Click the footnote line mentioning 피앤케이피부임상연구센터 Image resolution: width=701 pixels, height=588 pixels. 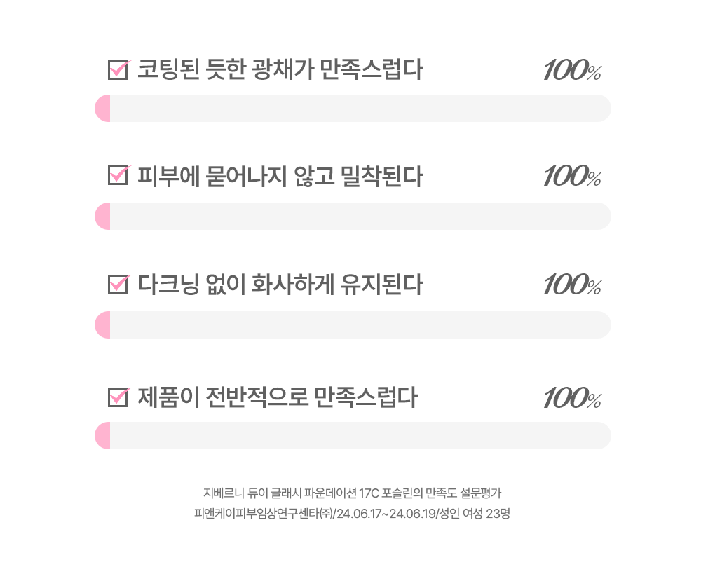click(352, 514)
